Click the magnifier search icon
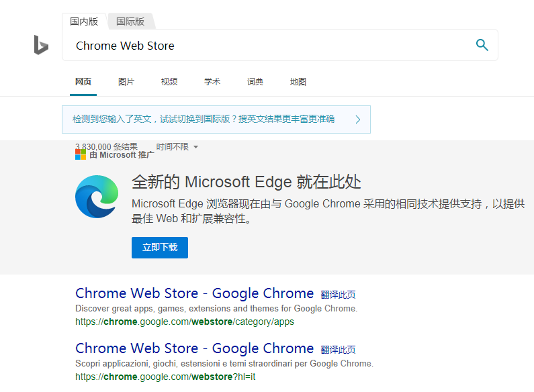 click(482, 45)
